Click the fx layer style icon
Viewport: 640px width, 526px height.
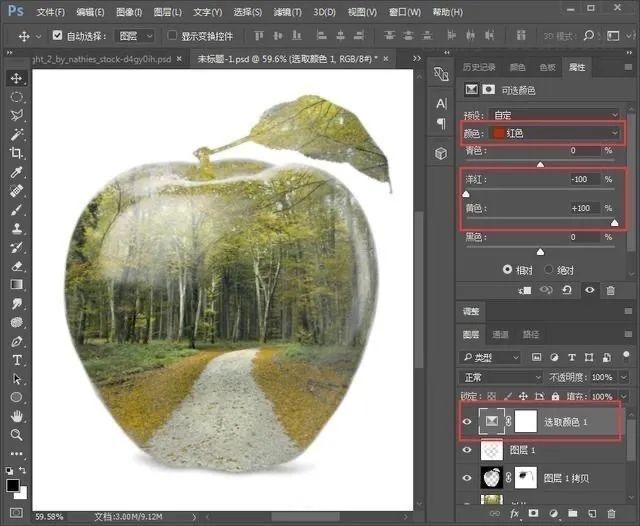click(516, 513)
